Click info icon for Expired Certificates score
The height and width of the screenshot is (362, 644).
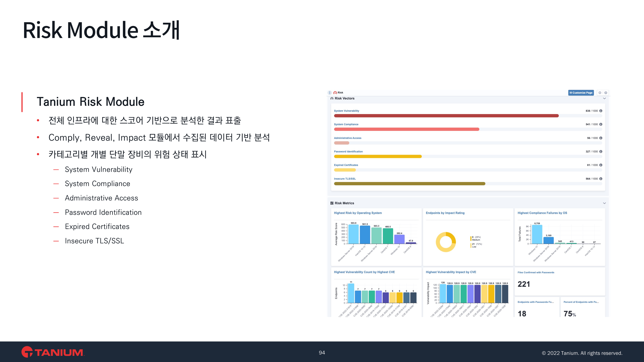coord(601,165)
